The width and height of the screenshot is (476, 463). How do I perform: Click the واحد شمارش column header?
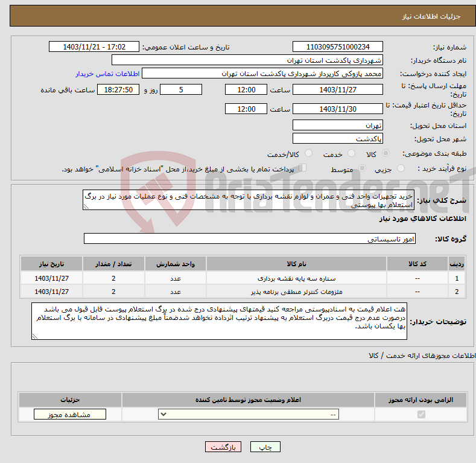point(176,264)
